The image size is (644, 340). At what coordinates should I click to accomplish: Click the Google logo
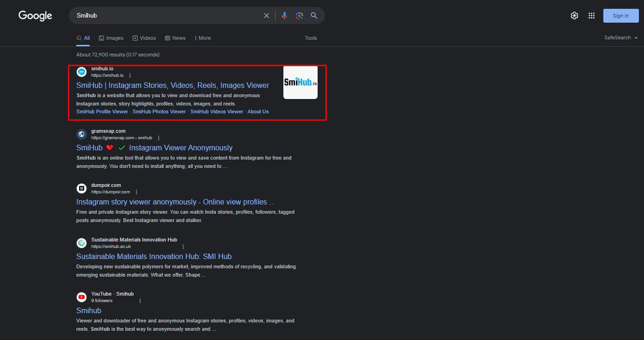coord(35,16)
